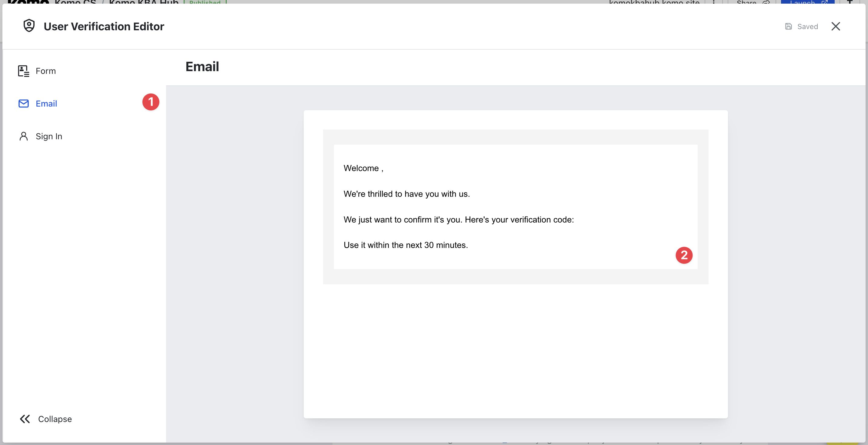Click the Email envelope icon
The image size is (868, 445).
[23, 104]
